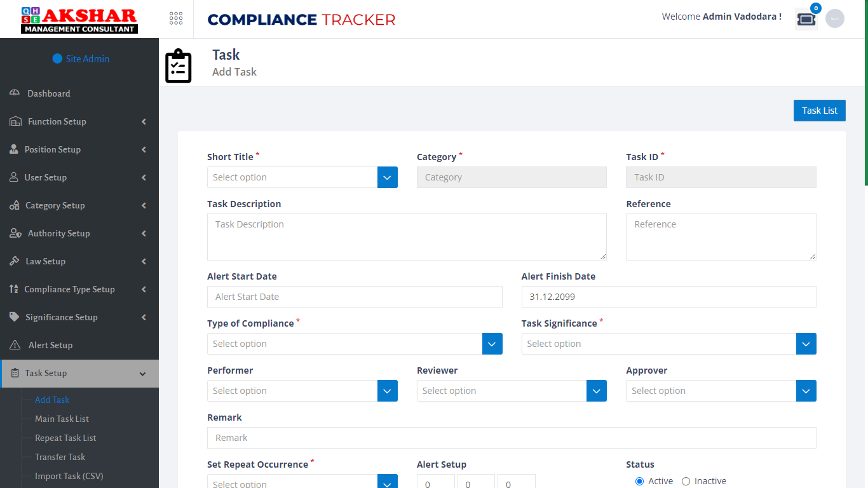Click the Alert Finish Date field

[x=668, y=297]
